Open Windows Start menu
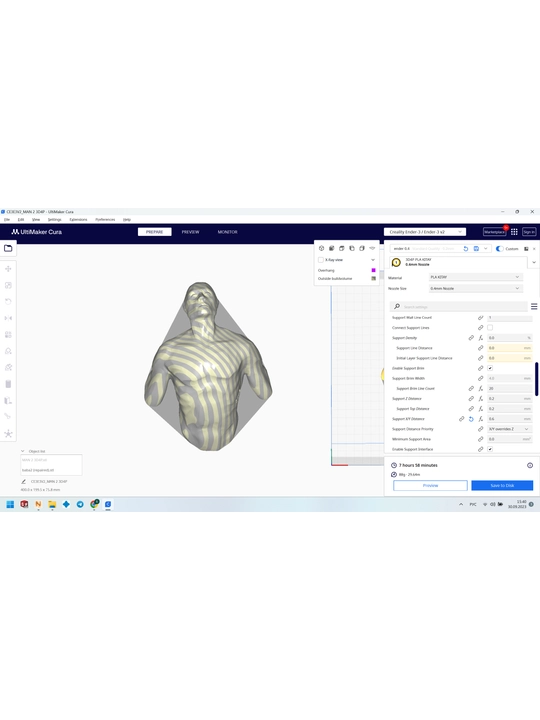This screenshot has width=540, height=720. pyautogui.click(x=10, y=504)
